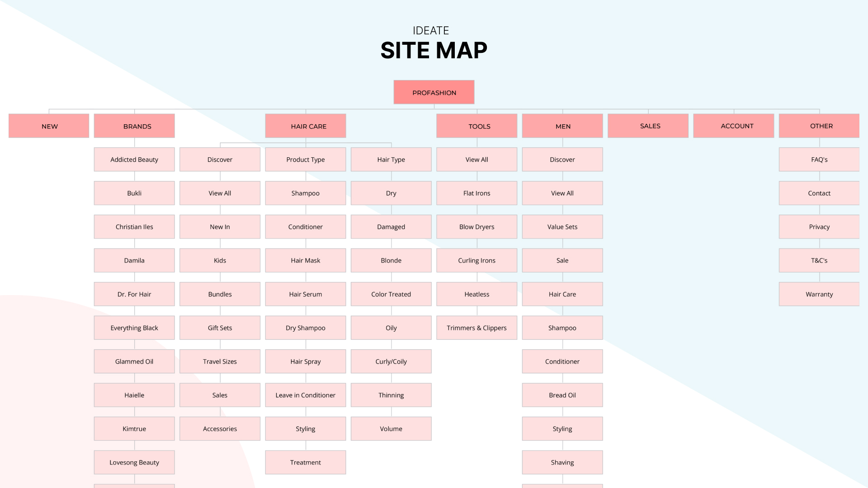This screenshot has height=488, width=868.
Task: Click the Bread Oil node under MEN
Action: click(562, 395)
